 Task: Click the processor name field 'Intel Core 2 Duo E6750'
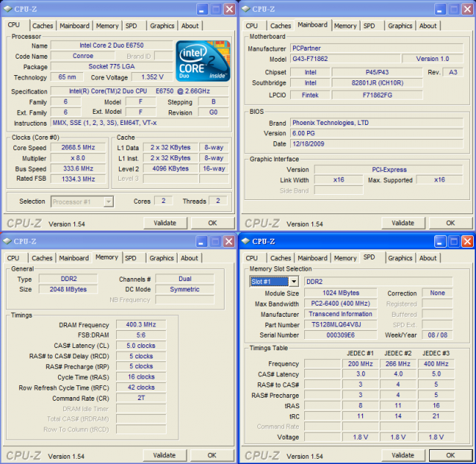point(112,45)
